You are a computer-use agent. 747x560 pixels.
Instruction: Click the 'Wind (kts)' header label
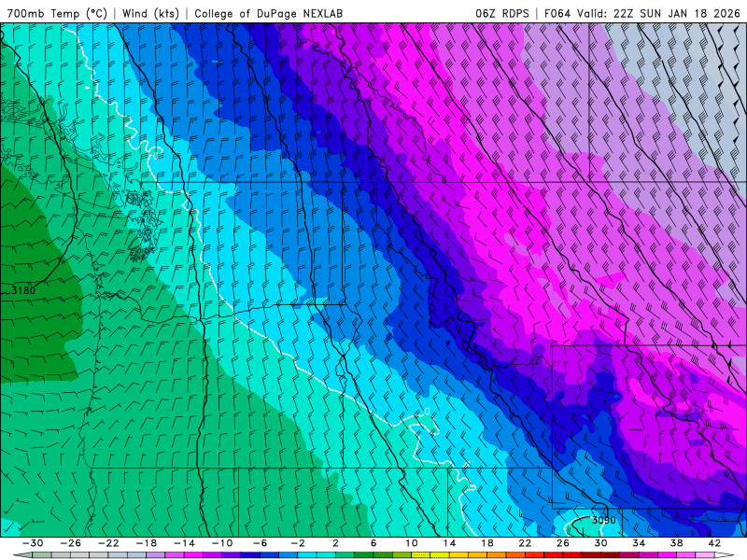tap(150, 13)
